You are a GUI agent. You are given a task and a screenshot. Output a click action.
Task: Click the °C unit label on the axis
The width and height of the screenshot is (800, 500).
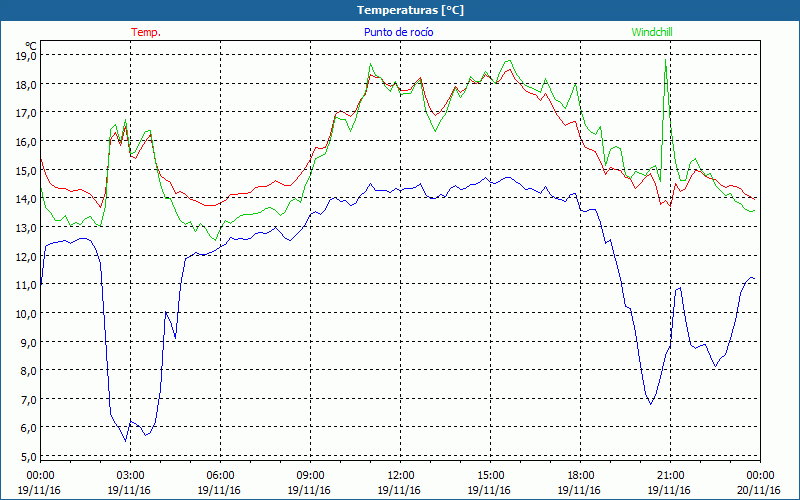(x=31, y=45)
